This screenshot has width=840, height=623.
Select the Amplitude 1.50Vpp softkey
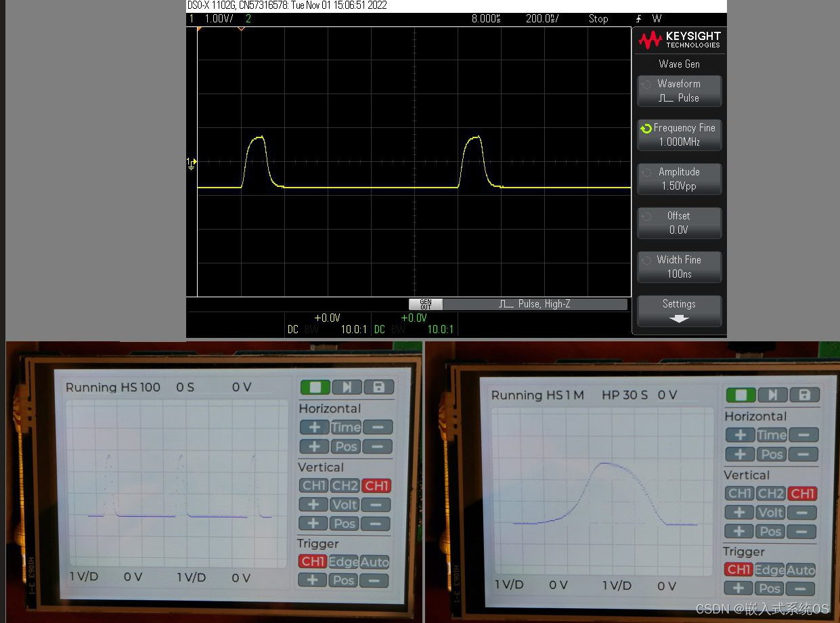pyautogui.click(x=679, y=179)
